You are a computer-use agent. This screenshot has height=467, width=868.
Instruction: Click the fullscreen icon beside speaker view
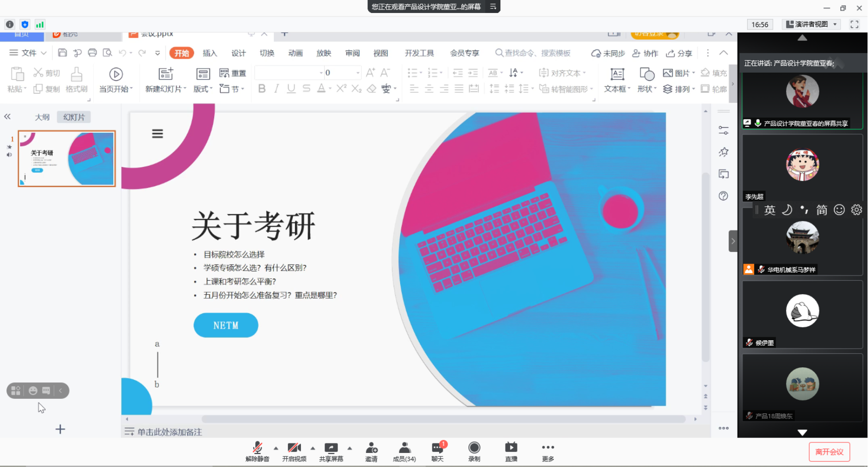coord(854,24)
